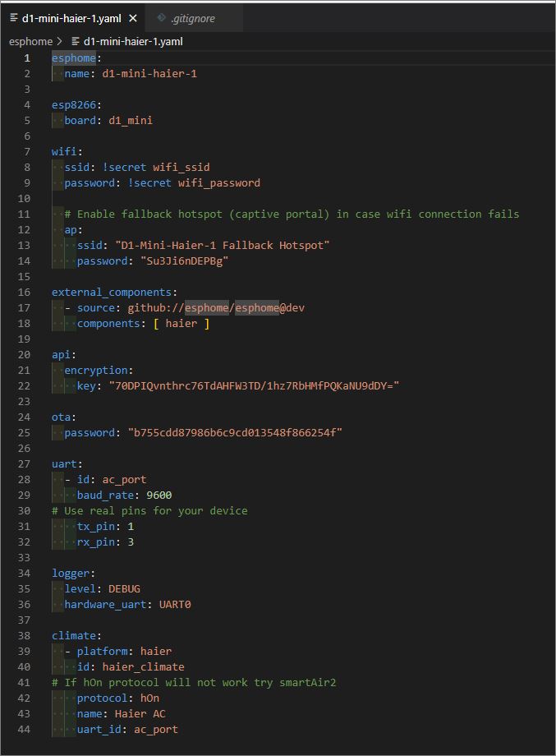Viewport: 556px width, 756px height.
Task: Click line number 38 in the gutter
Action: [24, 635]
